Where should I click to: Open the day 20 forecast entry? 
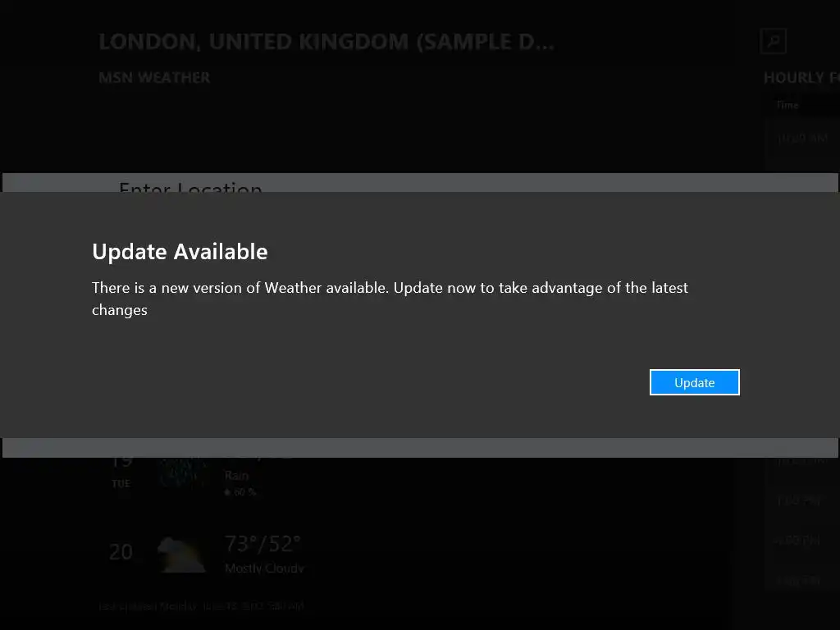[x=206, y=554]
